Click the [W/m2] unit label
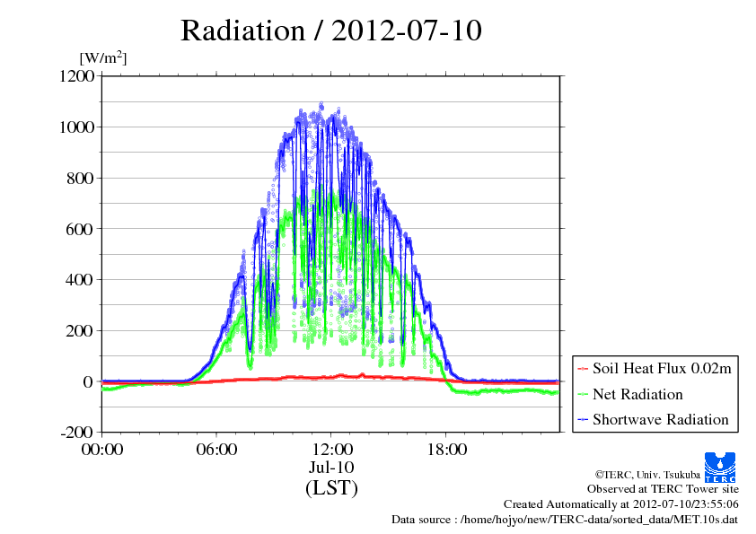The width and height of the screenshot is (756, 534). (x=103, y=57)
